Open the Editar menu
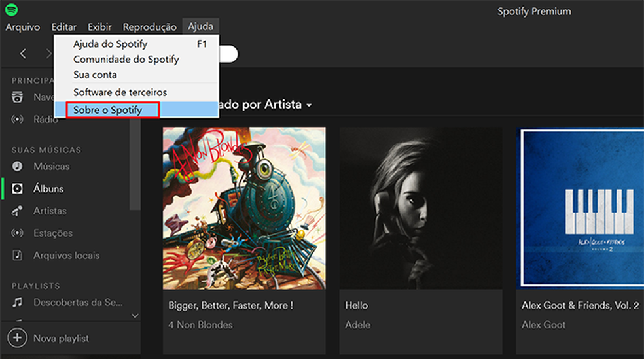 (x=63, y=27)
